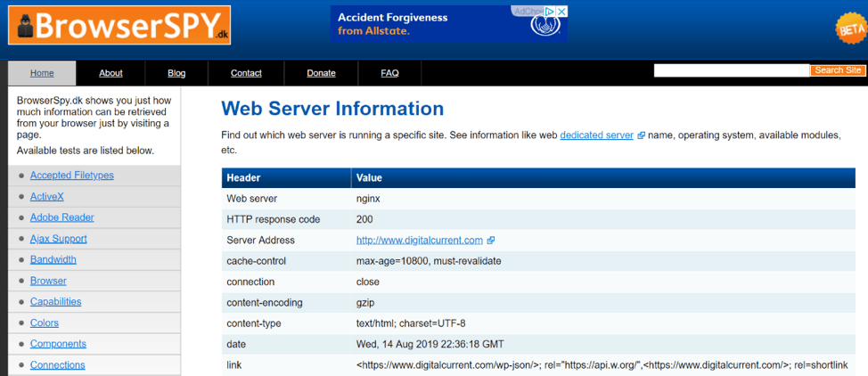Go to the Home tab
Image resolution: width=868 pixels, height=376 pixels.
(x=42, y=73)
